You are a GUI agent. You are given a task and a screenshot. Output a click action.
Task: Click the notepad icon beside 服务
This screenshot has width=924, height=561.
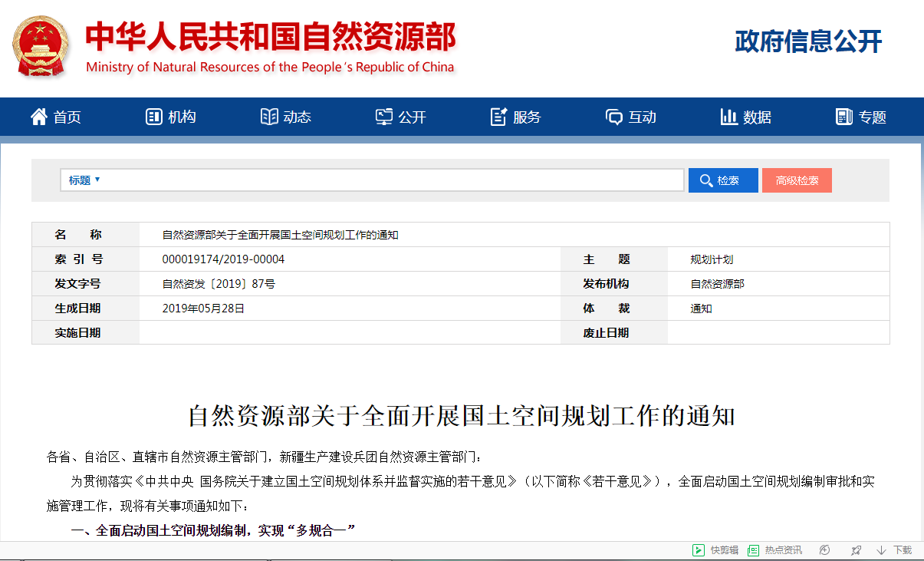499,117
